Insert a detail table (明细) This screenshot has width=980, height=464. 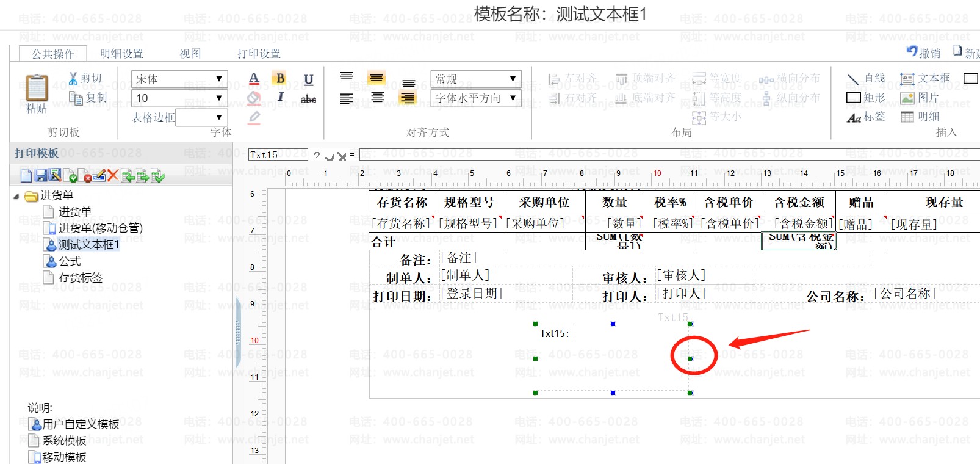(x=920, y=117)
